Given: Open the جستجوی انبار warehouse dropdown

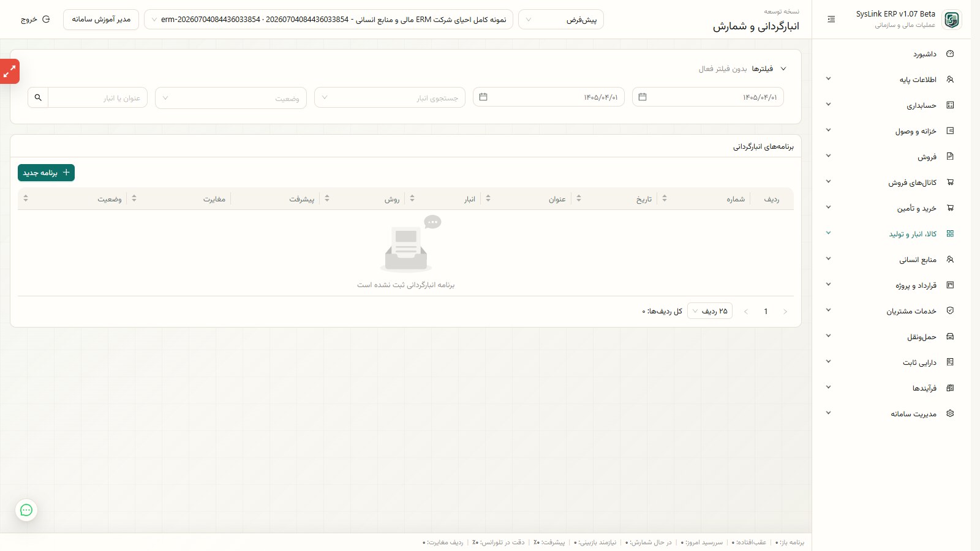Looking at the screenshot, I should (390, 98).
